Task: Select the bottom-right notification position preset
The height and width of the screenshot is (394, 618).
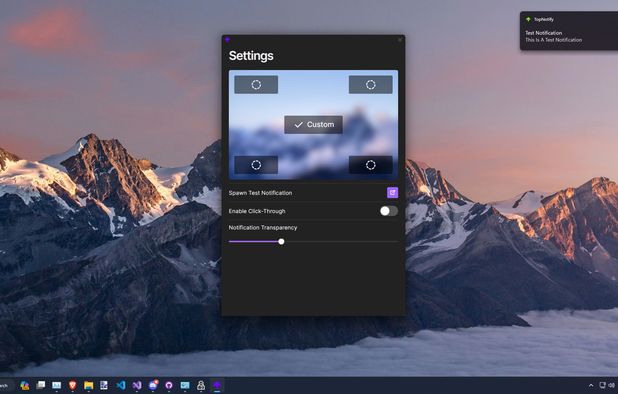Action: tap(370, 165)
